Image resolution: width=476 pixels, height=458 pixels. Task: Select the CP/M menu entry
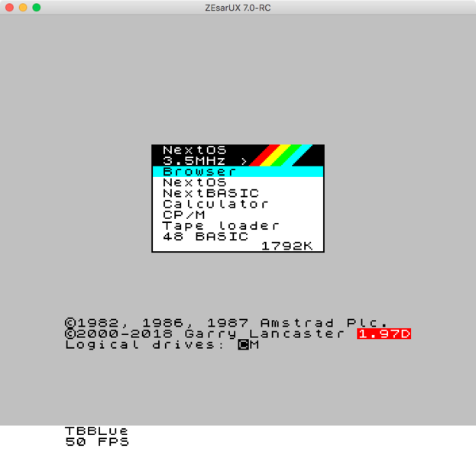(238, 215)
